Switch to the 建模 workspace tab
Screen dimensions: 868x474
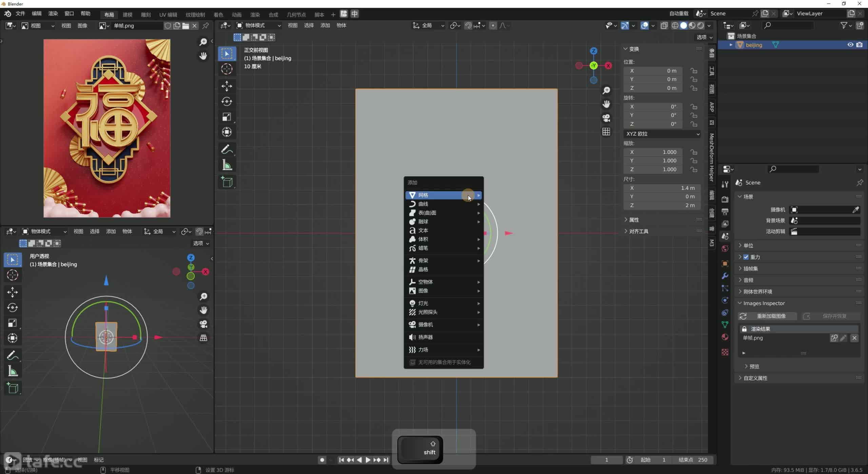127,14
